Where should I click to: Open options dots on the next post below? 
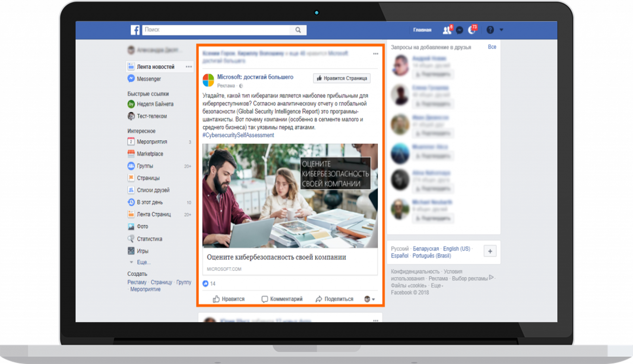click(375, 320)
